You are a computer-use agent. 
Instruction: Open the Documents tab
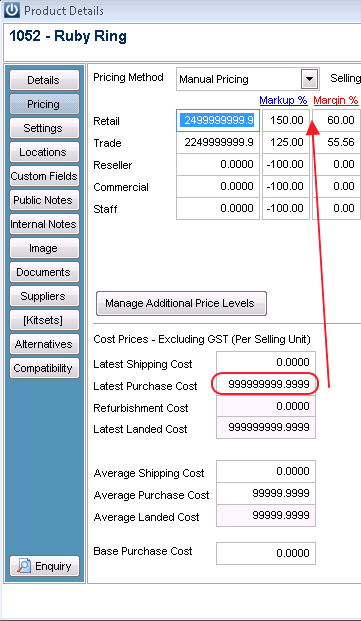[x=44, y=272]
